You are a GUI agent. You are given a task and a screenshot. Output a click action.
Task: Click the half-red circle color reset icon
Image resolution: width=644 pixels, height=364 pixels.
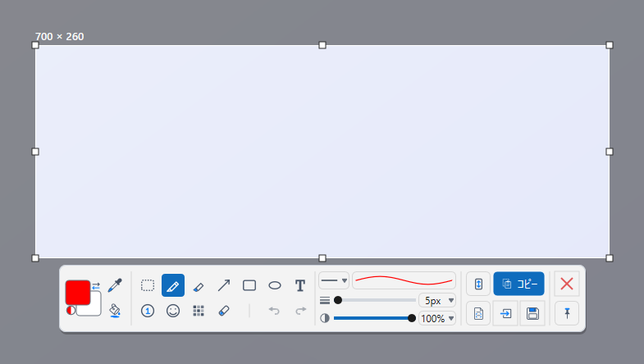[x=71, y=310]
